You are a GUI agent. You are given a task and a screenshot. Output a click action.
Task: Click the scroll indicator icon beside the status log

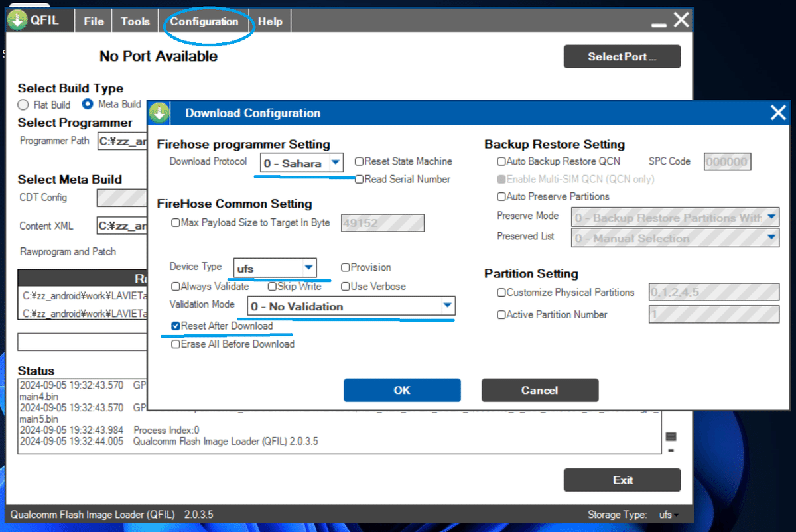671,436
